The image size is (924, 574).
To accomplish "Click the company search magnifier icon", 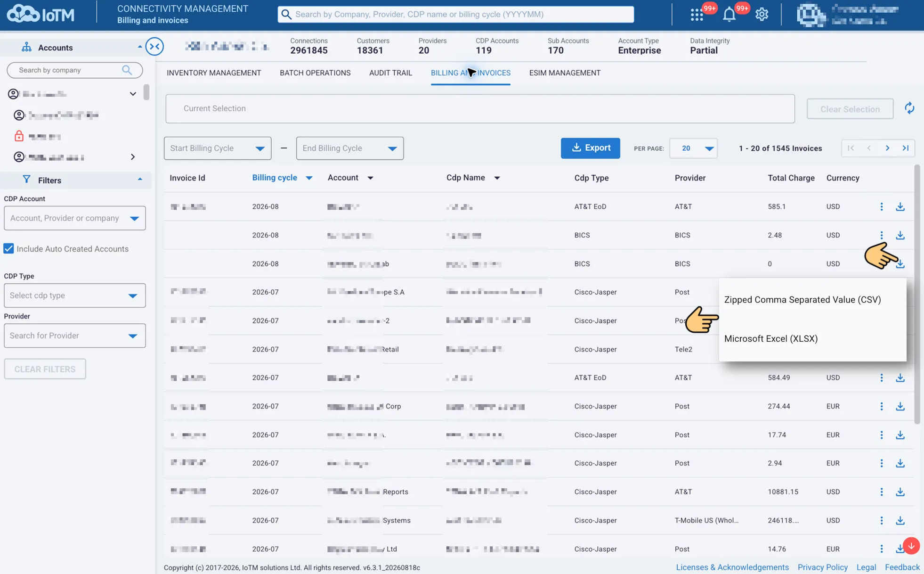I will point(127,70).
